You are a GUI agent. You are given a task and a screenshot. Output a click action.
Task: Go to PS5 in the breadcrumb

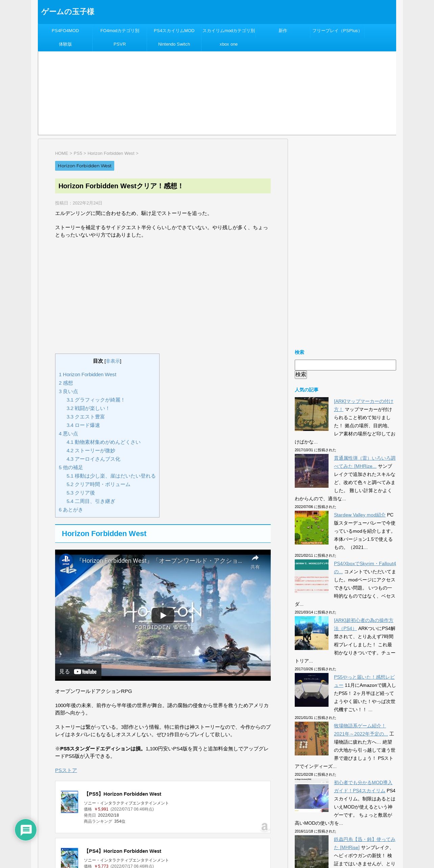[x=78, y=153]
